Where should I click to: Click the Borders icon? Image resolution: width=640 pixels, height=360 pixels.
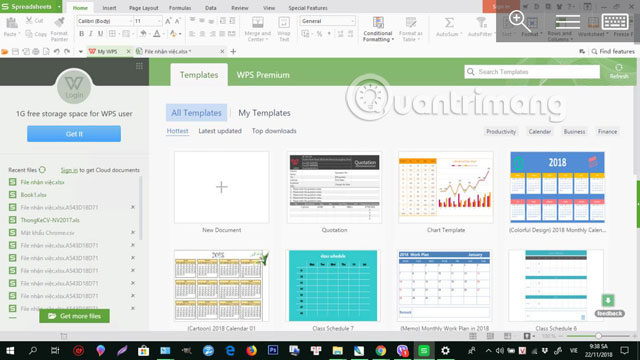pyautogui.click(x=112, y=34)
